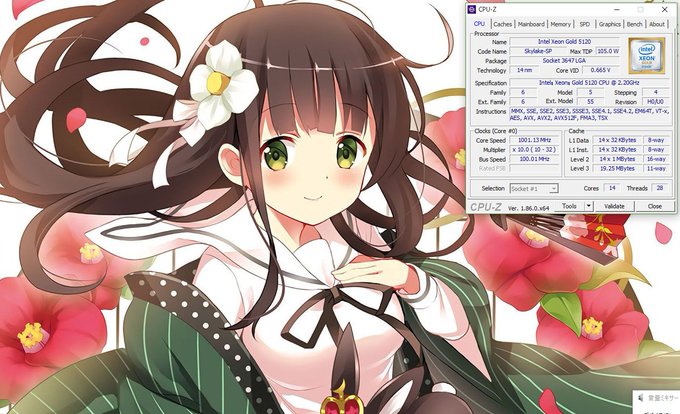This screenshot has width=680, height=414.
Task: Open the Bench tab
Action: click(634, 24)
